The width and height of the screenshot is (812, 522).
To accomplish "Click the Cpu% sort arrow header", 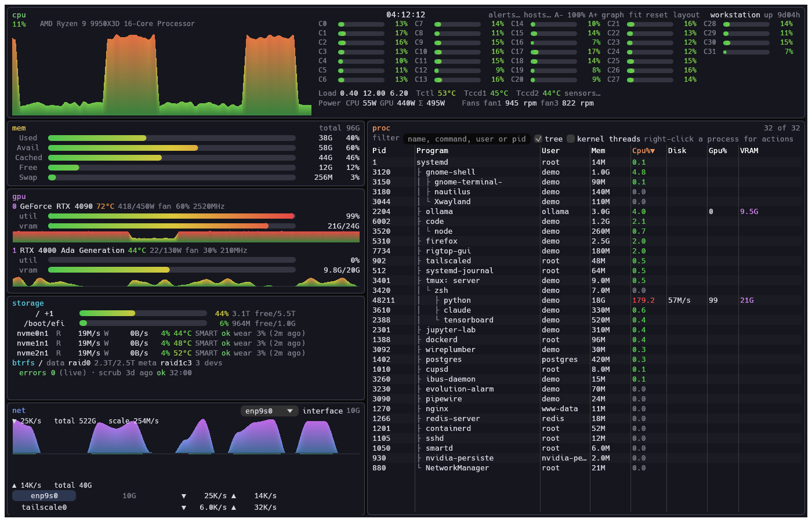I will point(643,151).
